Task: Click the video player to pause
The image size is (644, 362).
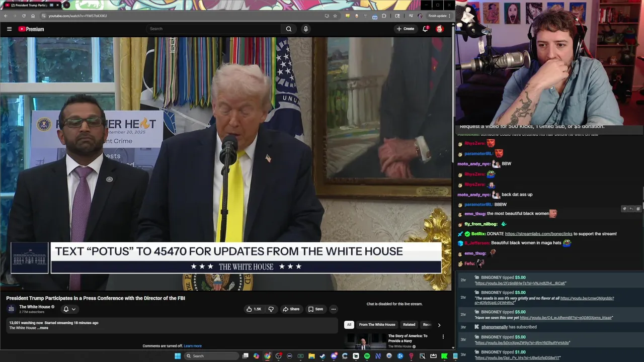Action: pyautogui.click(x=226, y=164)
